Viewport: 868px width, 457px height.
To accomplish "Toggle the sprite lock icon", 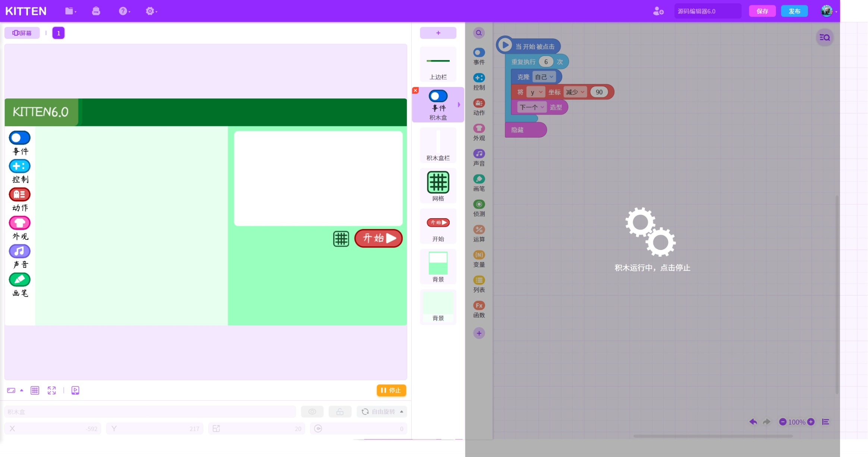I will point(340,411).
